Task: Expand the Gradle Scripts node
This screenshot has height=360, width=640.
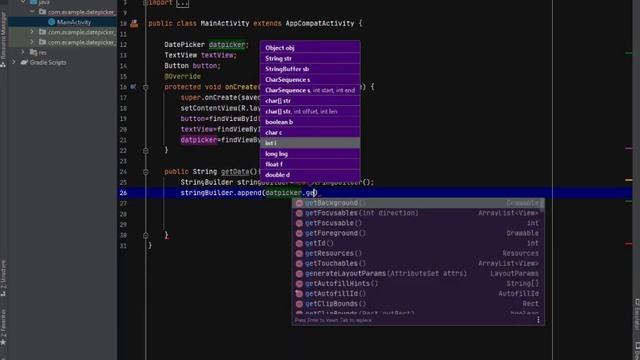Action: tap(14, 62)
